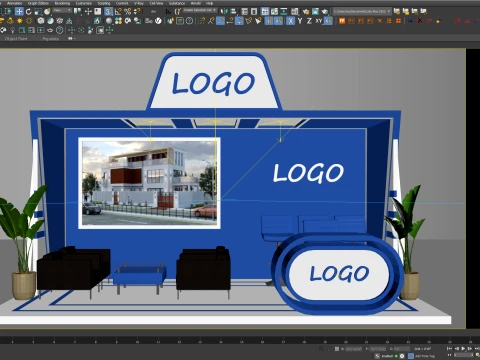Open the Rendered Frame Window icon
The image size is (480, 360).
[x=315, y=12]
